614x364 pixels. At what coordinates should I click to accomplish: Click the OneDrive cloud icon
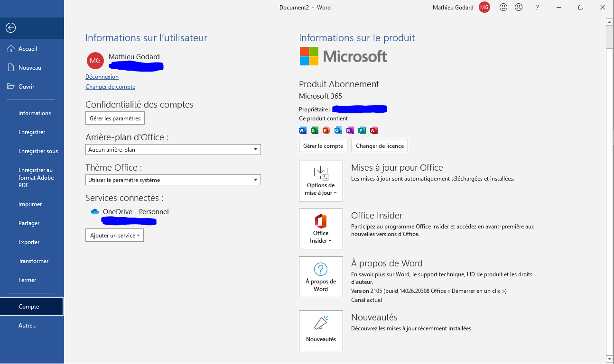click(x=95, y=212)
